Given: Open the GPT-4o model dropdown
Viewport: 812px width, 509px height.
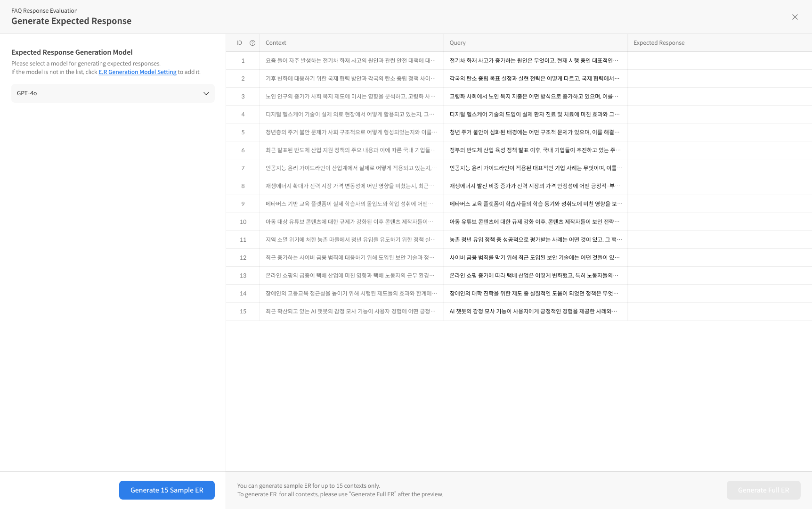Looking at the screenshot, I should pyautogui.click(x=113, y=93).
